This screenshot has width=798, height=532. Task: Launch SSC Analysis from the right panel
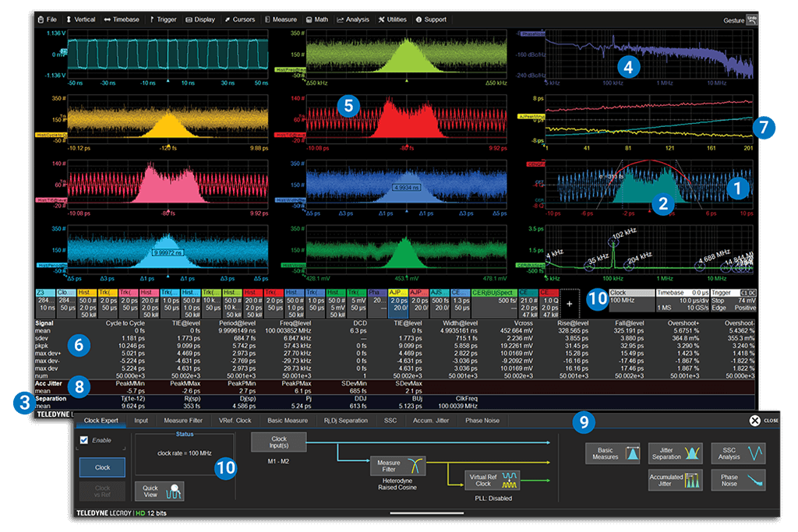[738, 454]
